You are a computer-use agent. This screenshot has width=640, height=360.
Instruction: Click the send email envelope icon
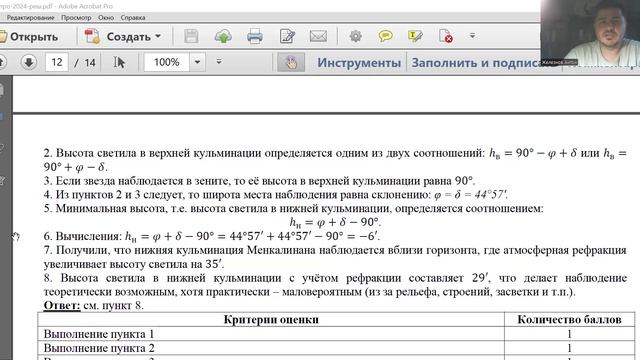(x=318, y=36)
